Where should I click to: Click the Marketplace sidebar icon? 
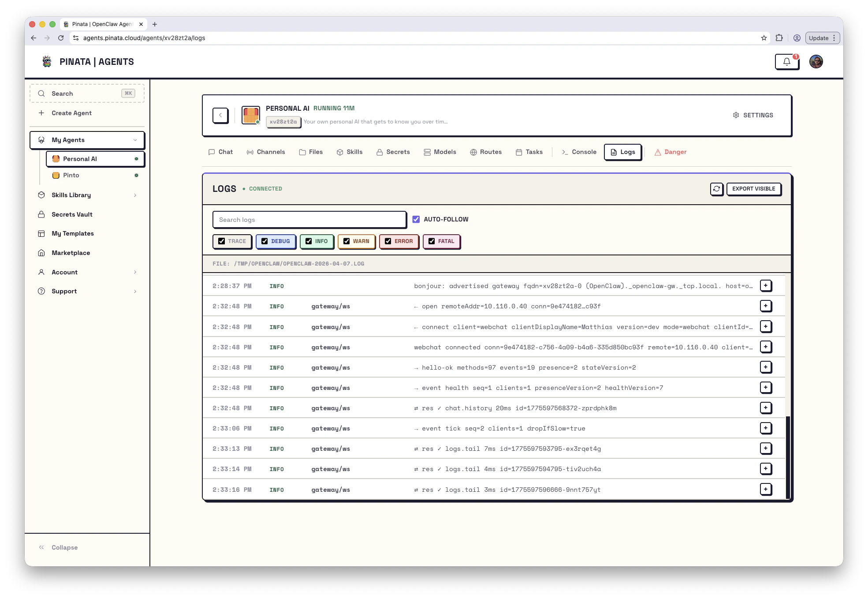pos(41,253)
